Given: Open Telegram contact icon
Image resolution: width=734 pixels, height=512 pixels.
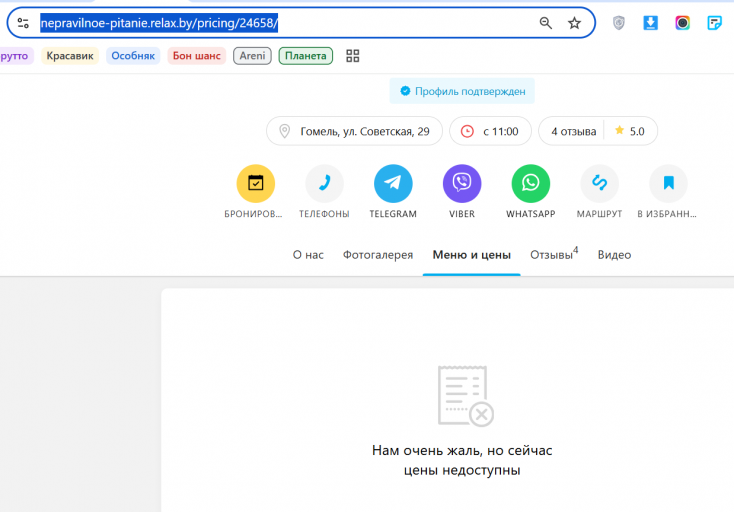Looking at the screenshot, I should tap(393, 183).
